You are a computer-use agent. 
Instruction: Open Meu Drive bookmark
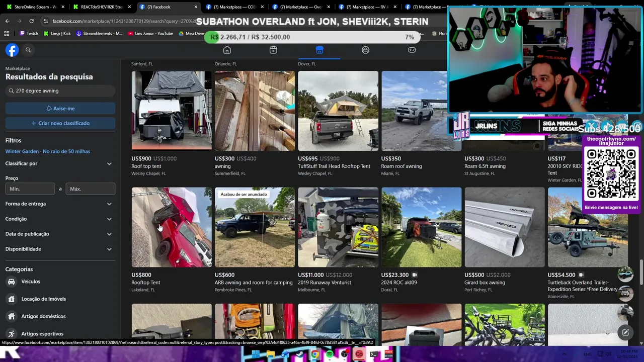191,34
